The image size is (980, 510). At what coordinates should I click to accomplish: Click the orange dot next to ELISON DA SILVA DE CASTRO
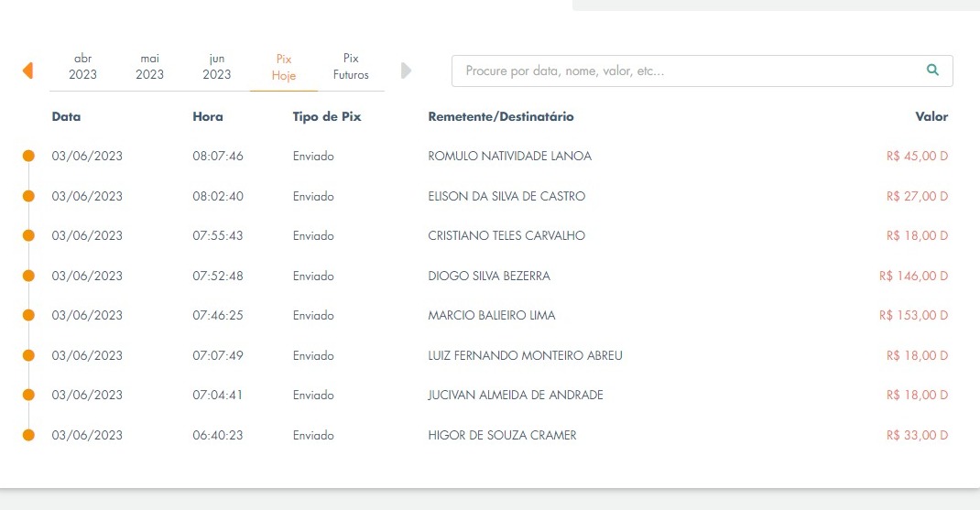pos(28,196)
